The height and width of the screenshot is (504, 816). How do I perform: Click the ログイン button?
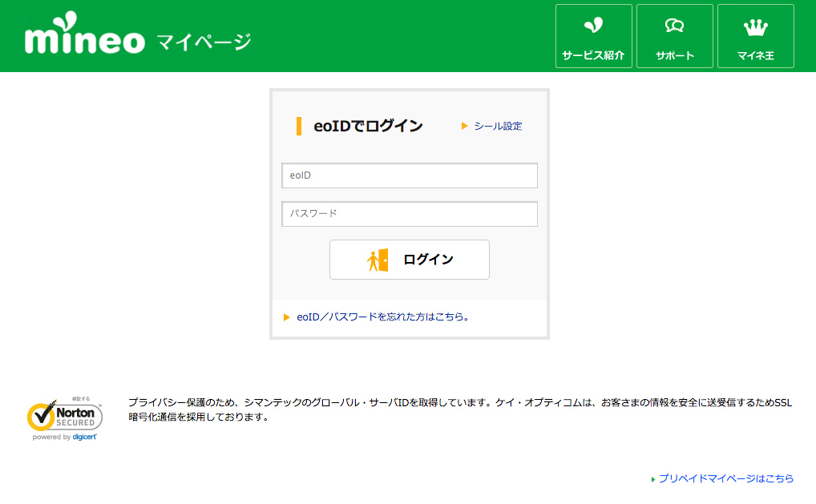(x=410, y=260)
